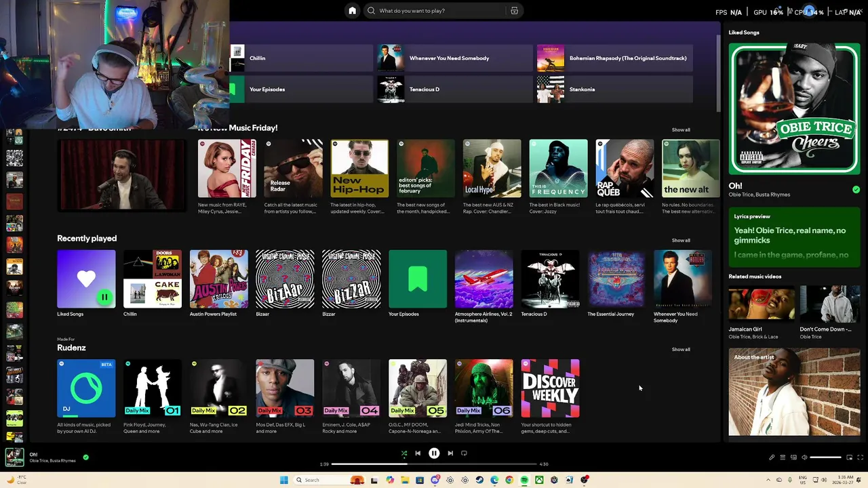Open About the artist card
This screenshot has width=868, height=488.
[x=794, y=392]
